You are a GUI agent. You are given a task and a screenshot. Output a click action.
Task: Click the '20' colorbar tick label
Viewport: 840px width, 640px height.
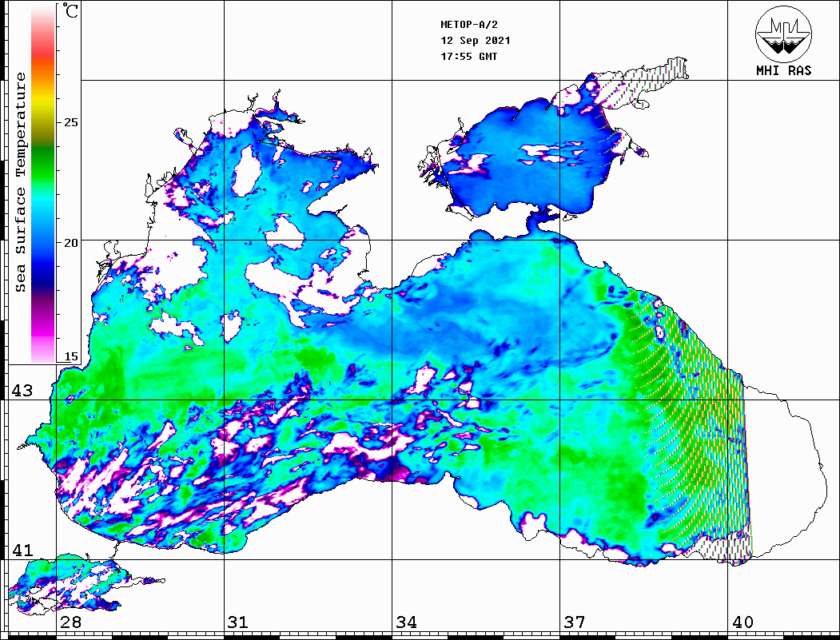click(70, 243)
